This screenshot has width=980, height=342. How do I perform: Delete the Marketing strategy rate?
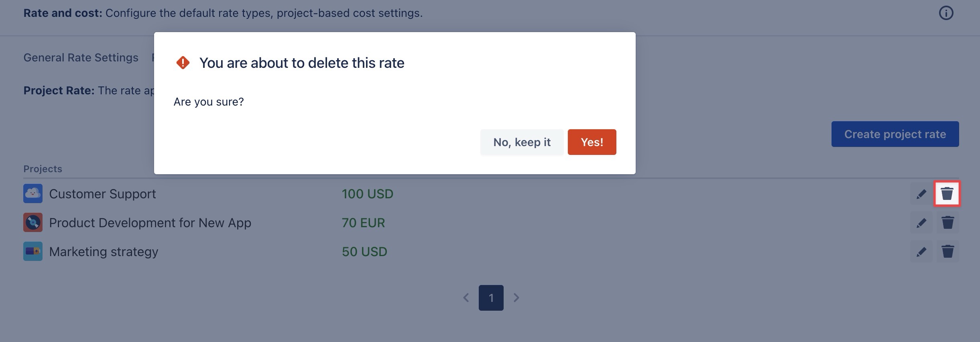tap(947, 252)
